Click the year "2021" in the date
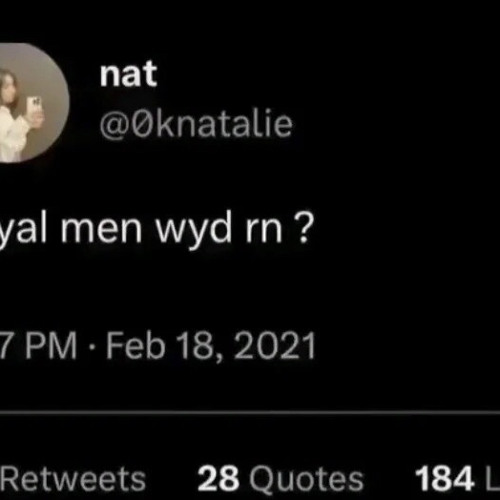 point(275,346)
